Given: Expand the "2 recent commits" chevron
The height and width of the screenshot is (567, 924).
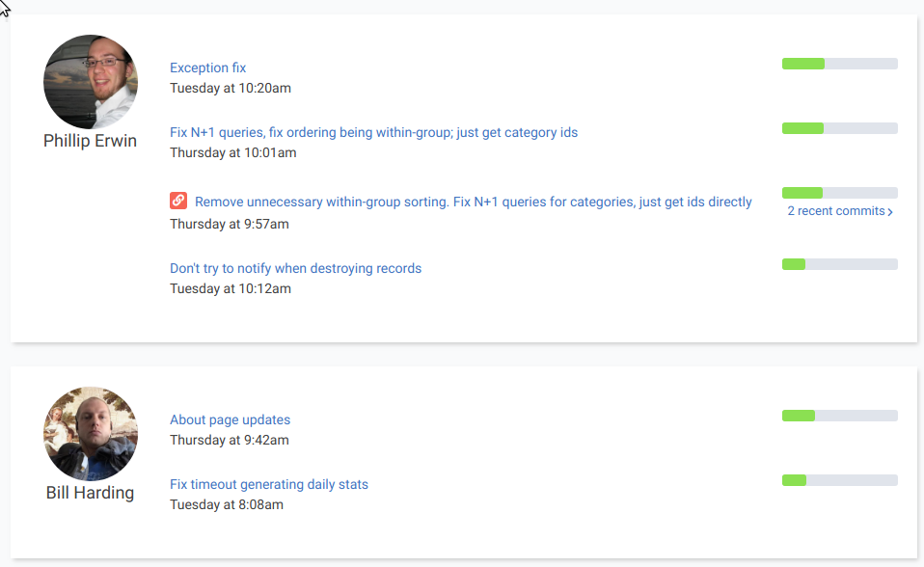Looking at the screenshot, I should [x=889, y=212].
